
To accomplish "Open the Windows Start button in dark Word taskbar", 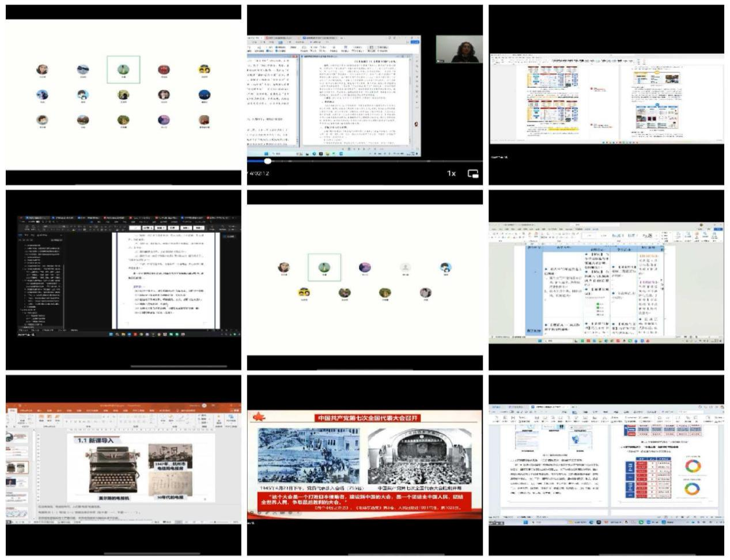I will (x=111, y=334).
